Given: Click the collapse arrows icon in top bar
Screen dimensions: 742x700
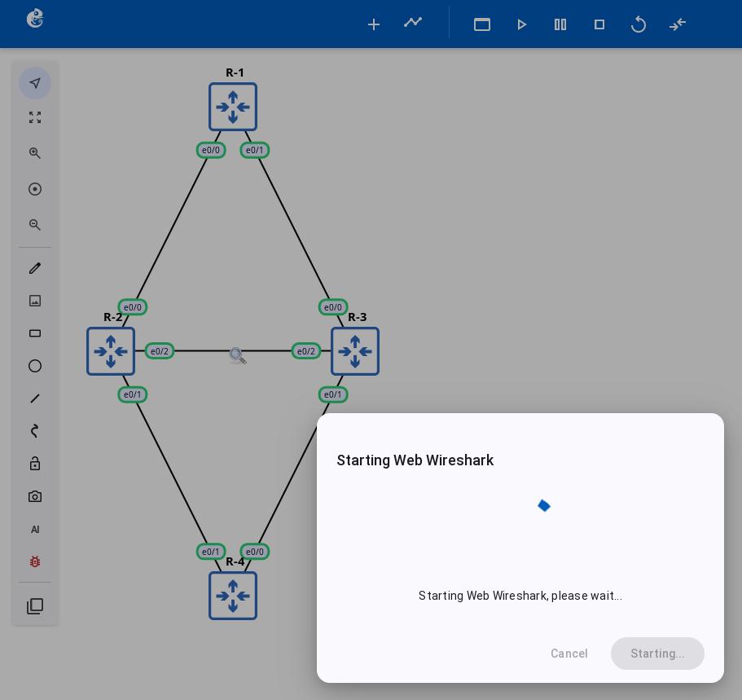Looking at the screenshot, I should pos(678,24).
